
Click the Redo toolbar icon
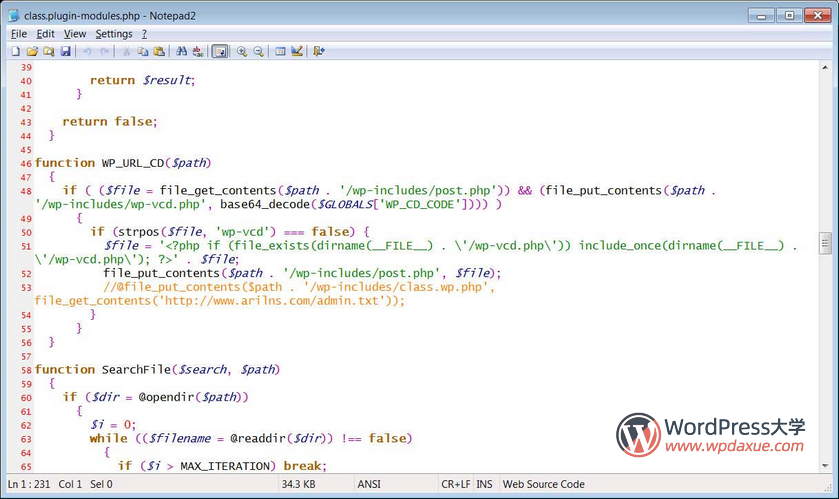tap(104, 51)
